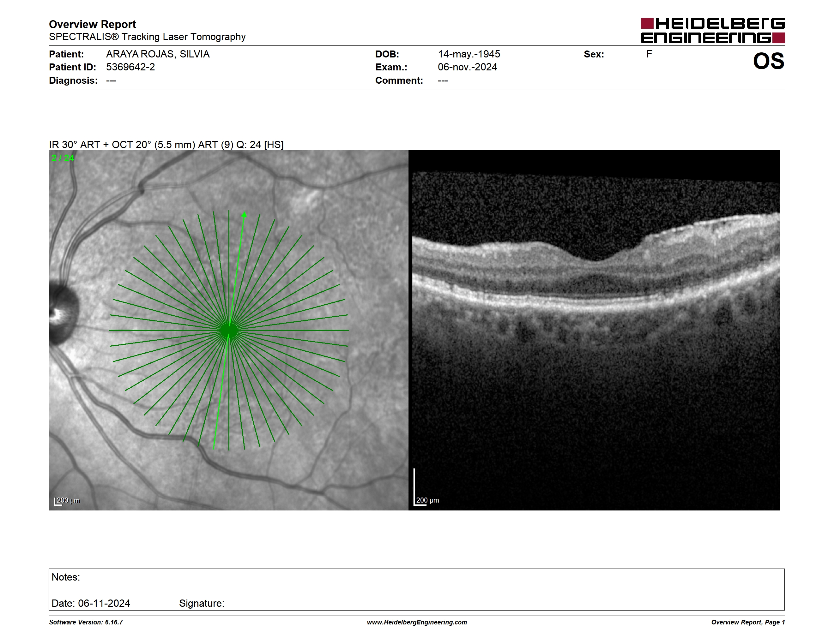The width and height of the screenshot is (834, 644).
Task: Click the exam date '06-nov.-2024'
Action: (468, 67)
